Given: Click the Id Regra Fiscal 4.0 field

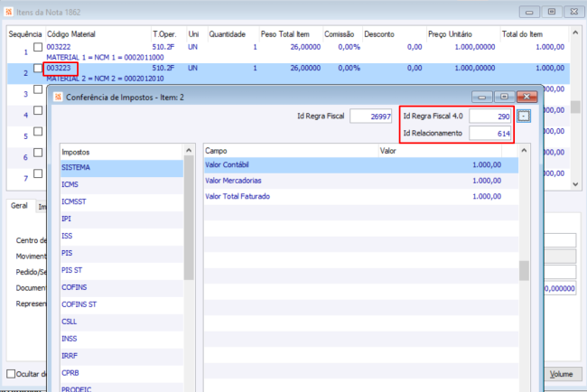Looking at the screenshot, I should tap(491, 117).
